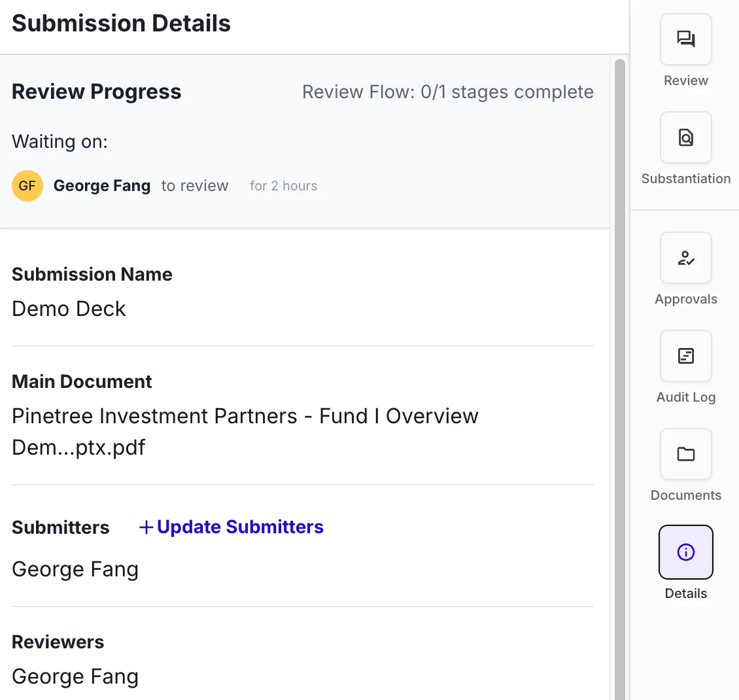Screen dimensions: 739x700
Task: Open the Approvals panel icon
Action: [x=686, y=258]
